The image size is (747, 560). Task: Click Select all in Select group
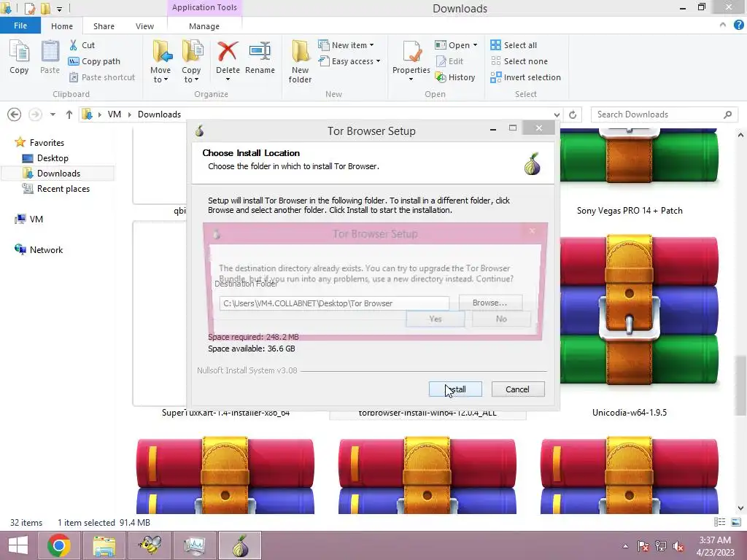(x=514, y=45)
